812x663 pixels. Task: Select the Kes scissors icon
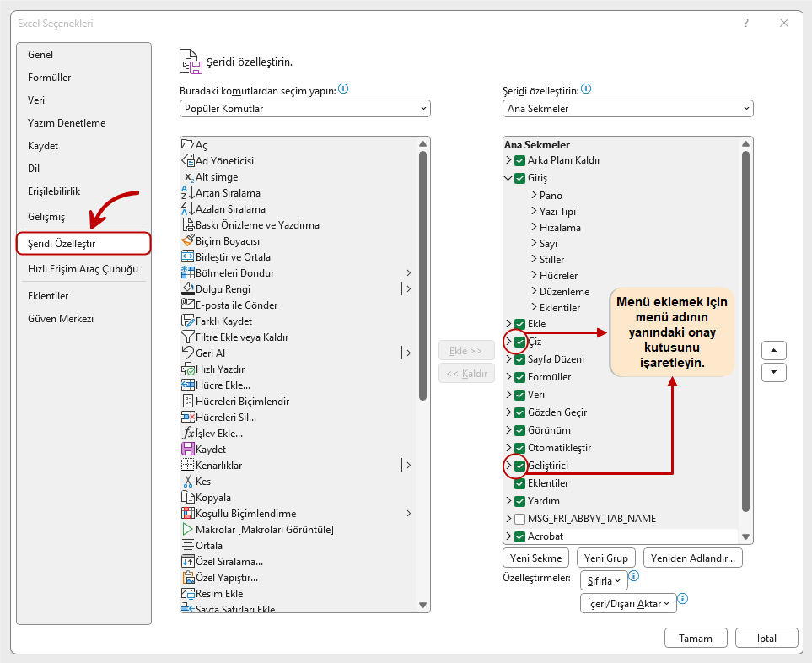click(x=187, y=482)
